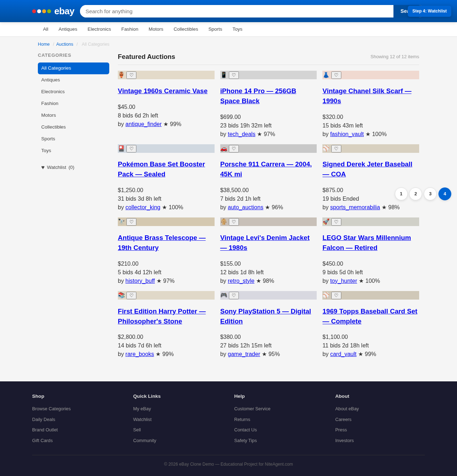Select Collectibles in the sidebar categories
The image size is (457, 476).
point(74,127)
